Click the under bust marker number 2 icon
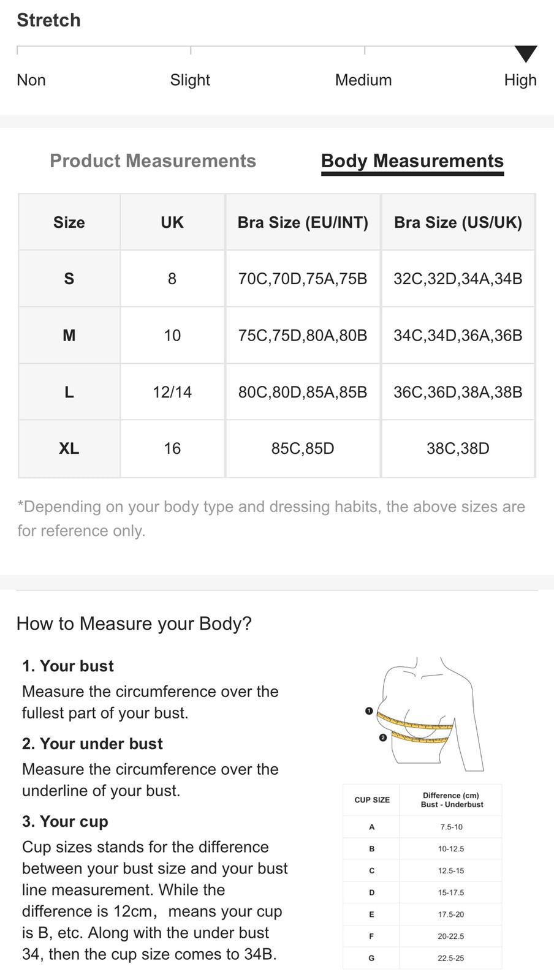Image resolution: width=554 pixels, height=980 pixels. pos(383,737)
